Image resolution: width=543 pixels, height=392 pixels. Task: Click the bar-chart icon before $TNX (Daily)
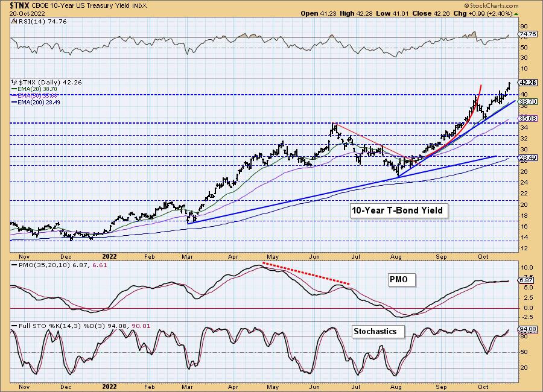coord(14,83)
